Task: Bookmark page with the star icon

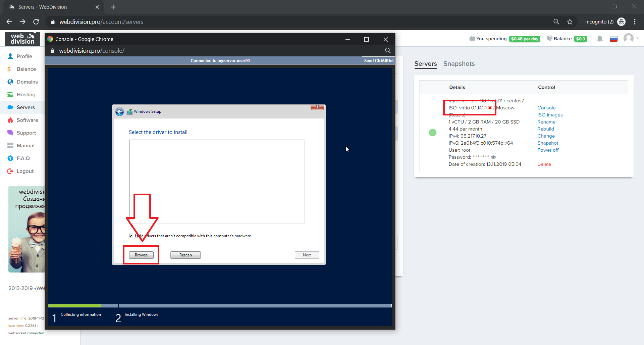Action: click(570, 22)
